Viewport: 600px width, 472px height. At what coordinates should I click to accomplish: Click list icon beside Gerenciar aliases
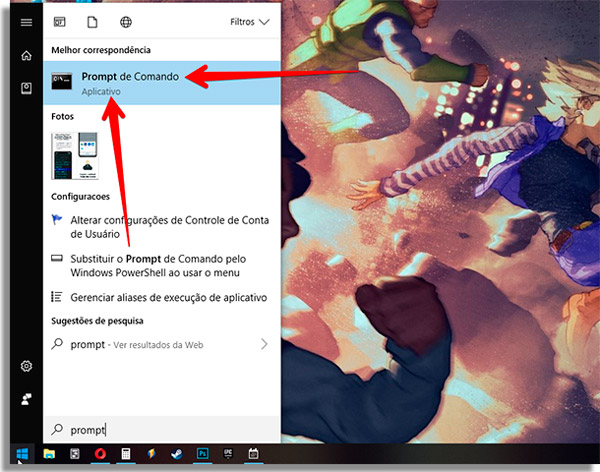pyautogui.click(x=57, y=297)
